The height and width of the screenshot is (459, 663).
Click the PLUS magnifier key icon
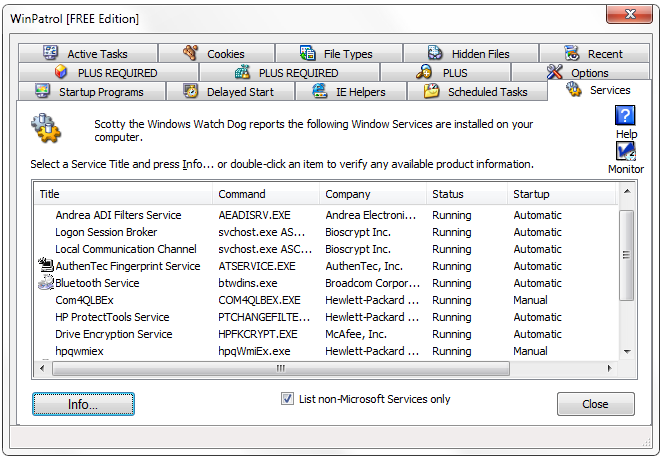point(424,72)
